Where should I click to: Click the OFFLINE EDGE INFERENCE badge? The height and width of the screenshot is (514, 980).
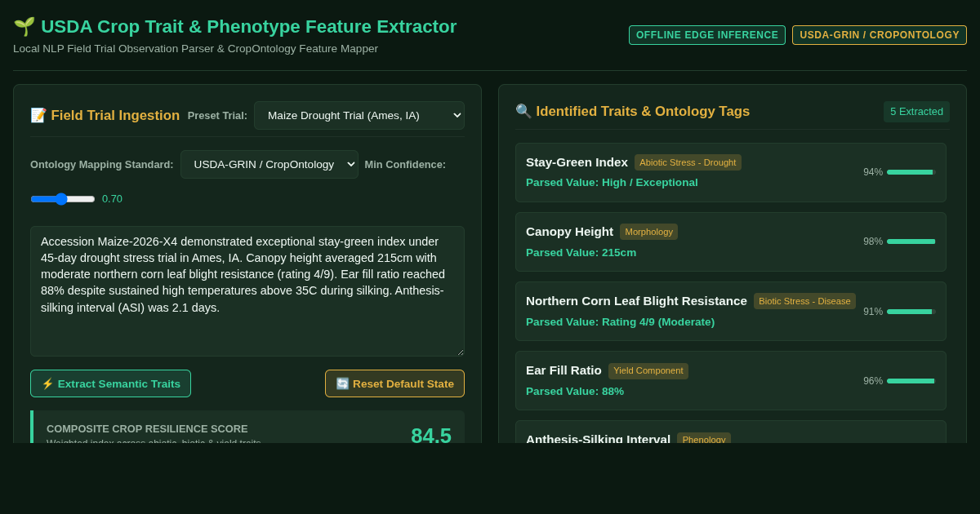pyautogui.click(x=707, y=35)
